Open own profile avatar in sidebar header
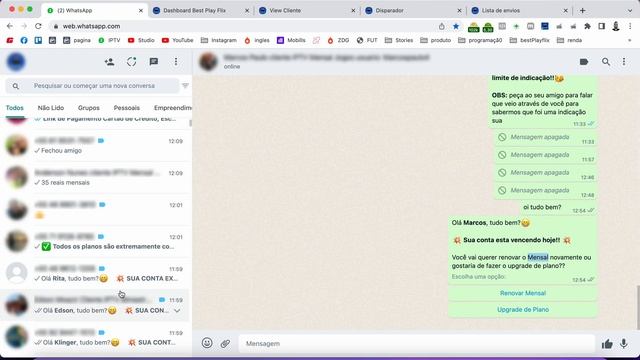 16,62
